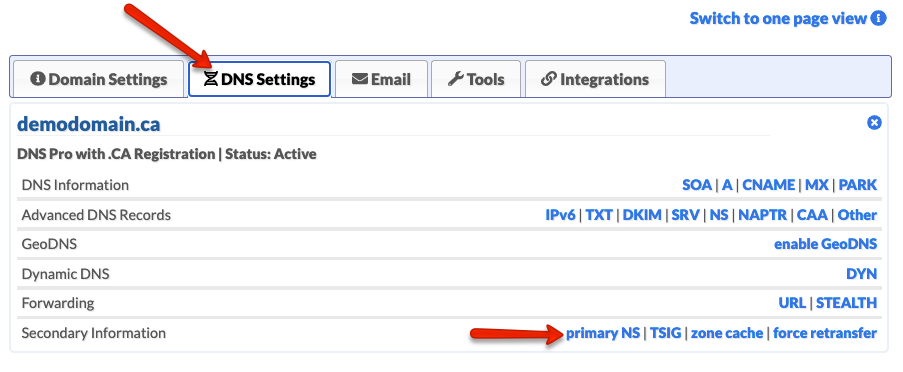
Task: Open the IPv6 records link
Action: (560, 215)
